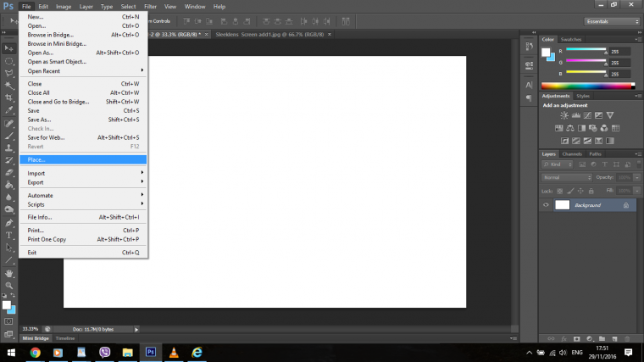The height and width of the screenshot is (362, 644).
Task: Select the Zoom tool
Action: coord(9,286)
